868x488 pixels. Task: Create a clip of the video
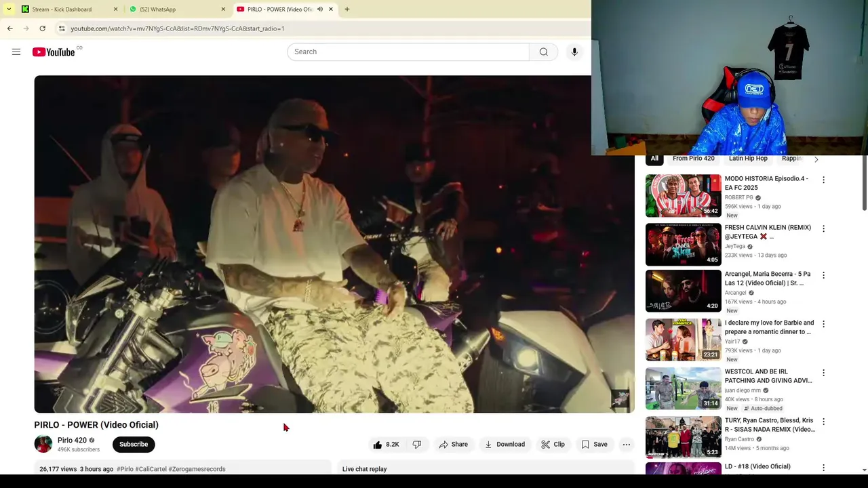[x=553, y=445]
